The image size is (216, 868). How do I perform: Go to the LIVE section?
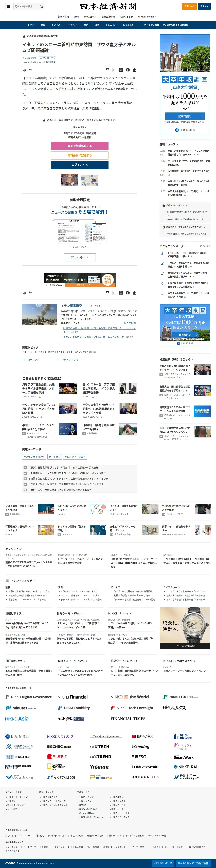77,16
